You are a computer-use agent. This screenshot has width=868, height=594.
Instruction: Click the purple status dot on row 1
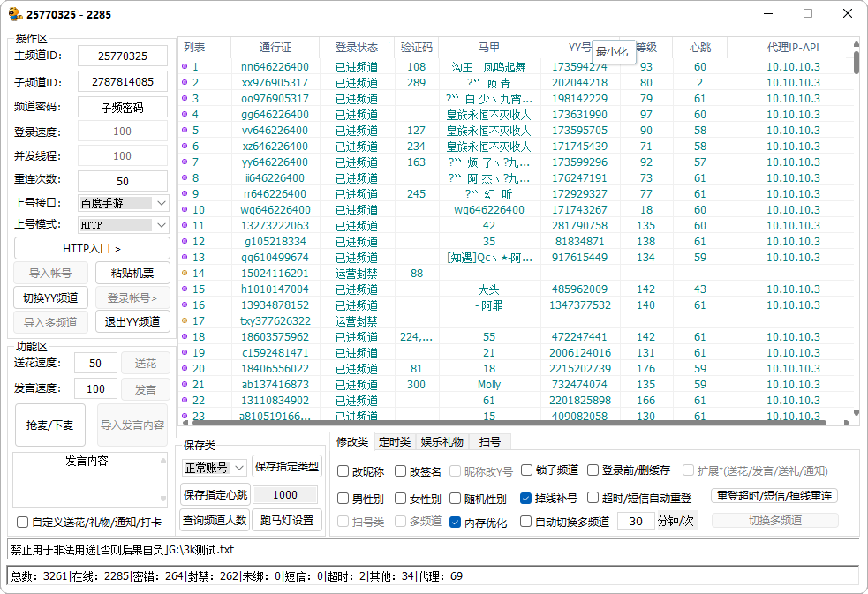pos(185,67)
